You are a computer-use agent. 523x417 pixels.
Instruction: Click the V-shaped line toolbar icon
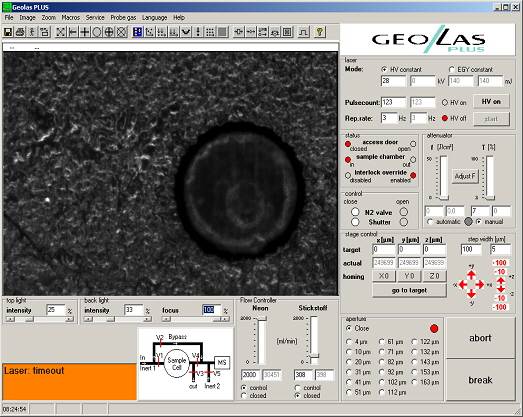(x=186, y=32)
